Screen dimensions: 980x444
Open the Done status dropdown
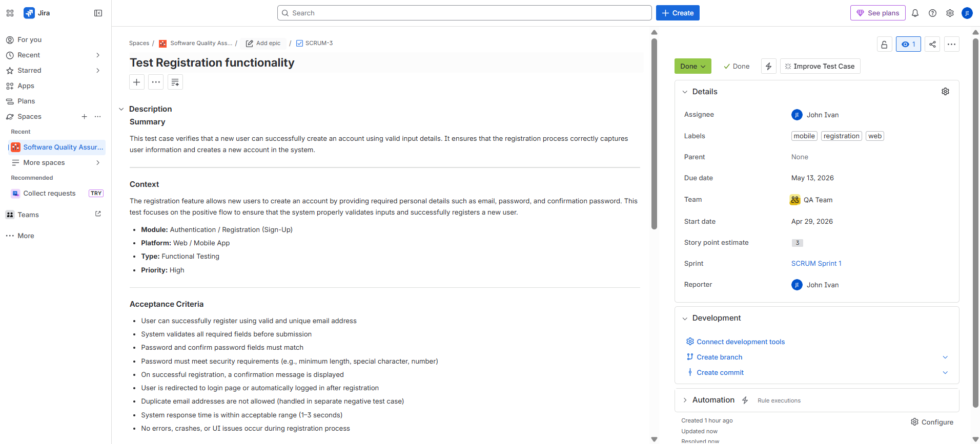point(692,67)
